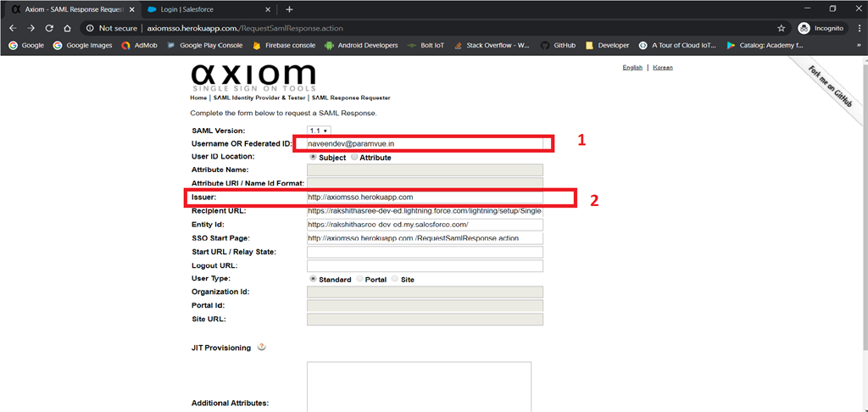868x412 pixels.
Task: Open SAML Identity Provider & Tester link
Action: coord(259,97)
